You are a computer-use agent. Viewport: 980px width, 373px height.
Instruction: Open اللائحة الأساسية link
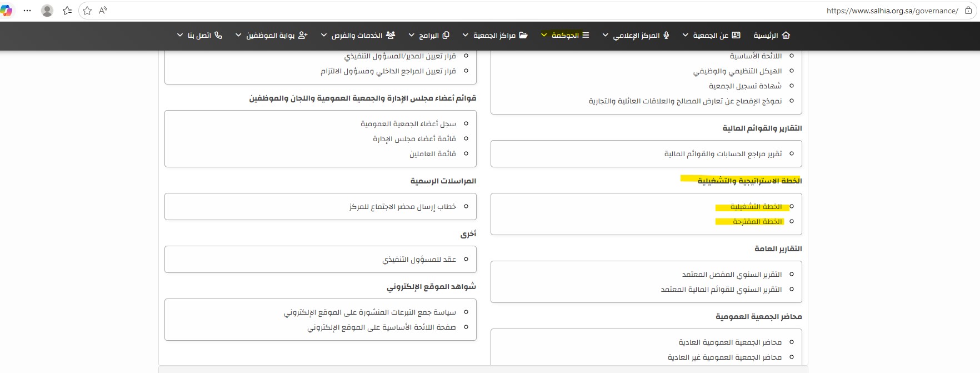pos(756,56)
